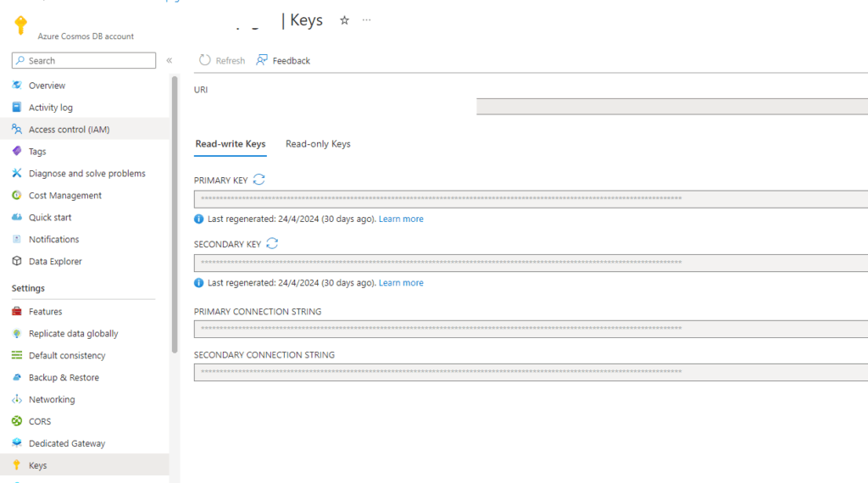868x483 pixels.
Task: Regenerate the PRIMARY KEY icon
Action: click(259, 180)
